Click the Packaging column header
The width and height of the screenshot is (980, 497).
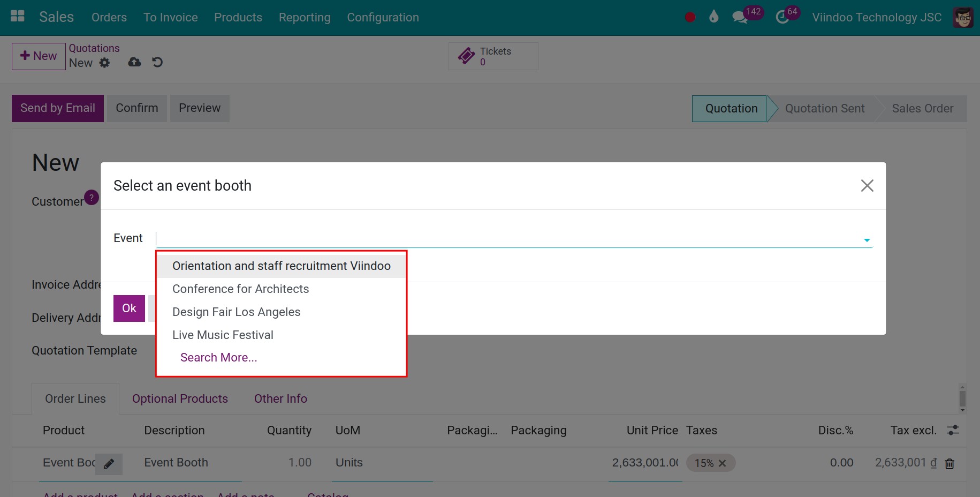coord(538,431)
